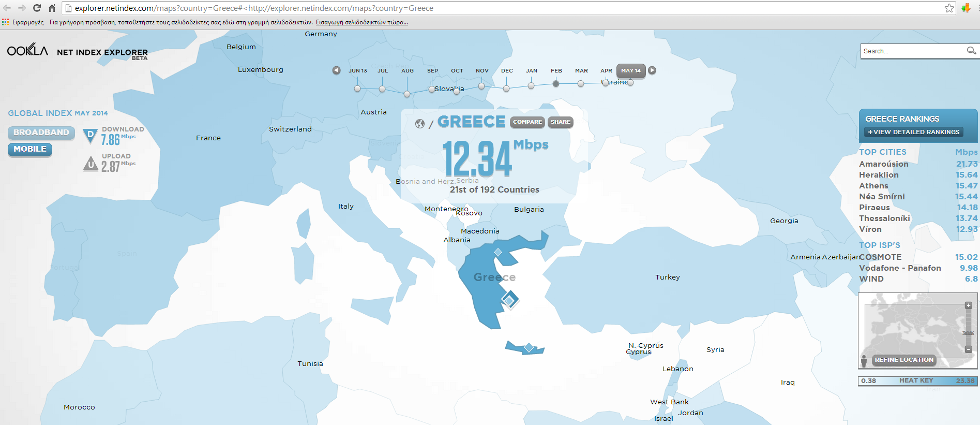Screen dimensions: 980x425
Task: Switch index to Mobile
Action: pos(30,149)
